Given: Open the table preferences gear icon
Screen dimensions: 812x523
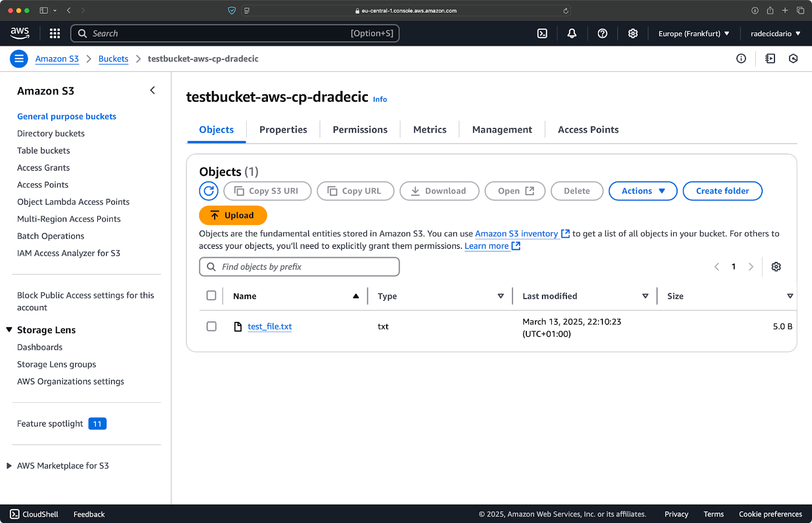Looking at the screenshot, I should click(776, 267).
